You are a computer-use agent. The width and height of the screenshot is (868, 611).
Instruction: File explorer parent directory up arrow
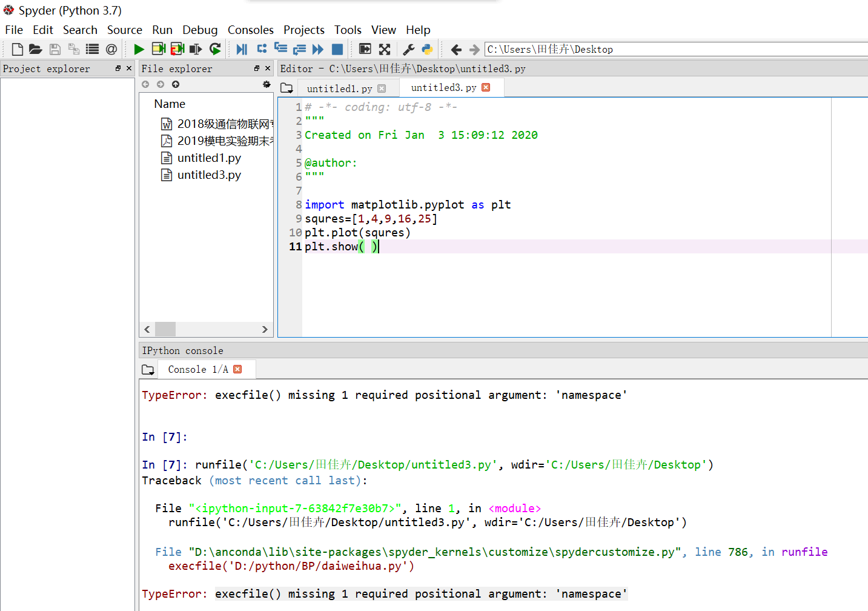coord(176,84)
